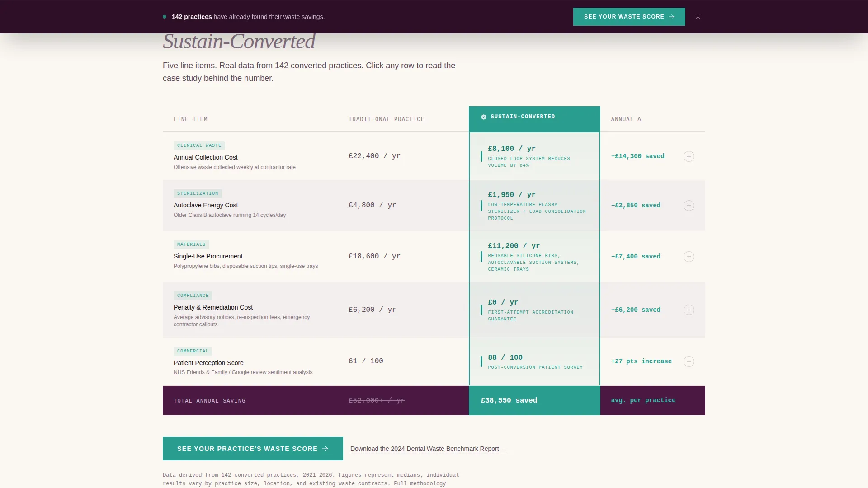Click See Your Practice's Waste Score button
868x488 pixels.
pos(253,449)
